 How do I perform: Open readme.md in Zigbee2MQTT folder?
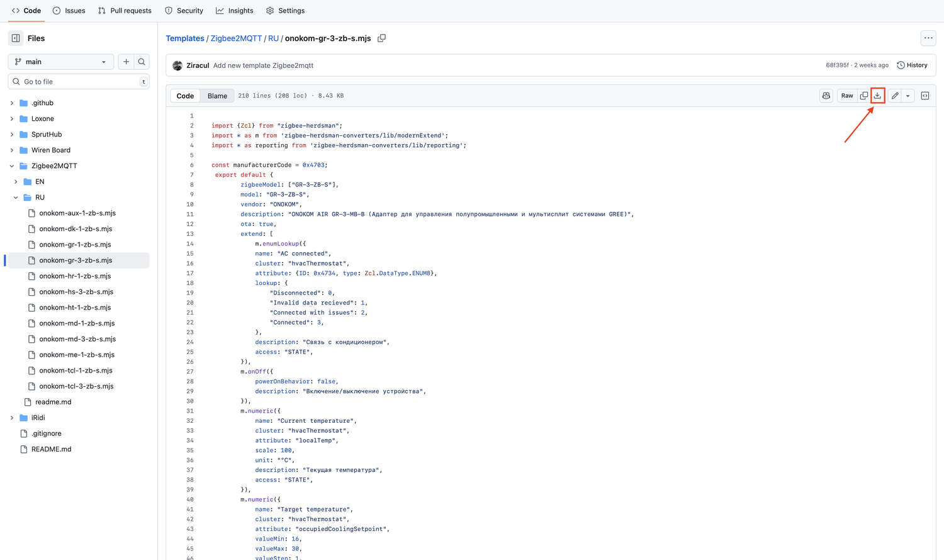[x=53, y=402]
